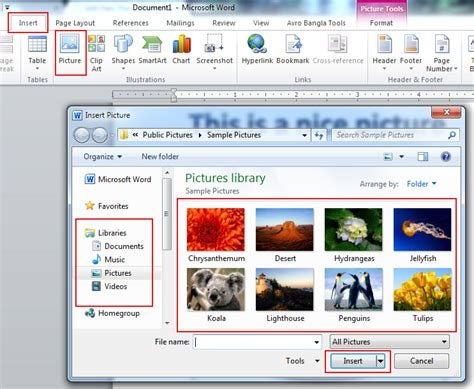Click the Insert button in the dialog
Screen dimensions: 474x389
(353, 361)
